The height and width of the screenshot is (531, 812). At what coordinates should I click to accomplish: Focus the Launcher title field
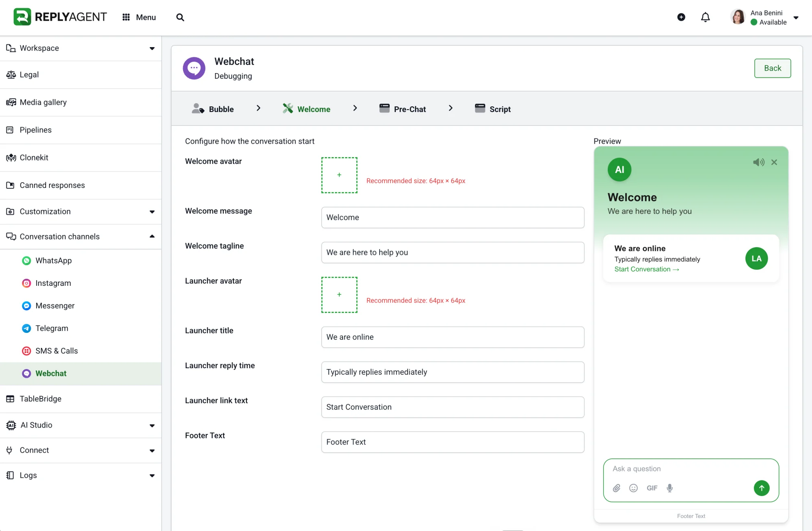pos(453,337)
